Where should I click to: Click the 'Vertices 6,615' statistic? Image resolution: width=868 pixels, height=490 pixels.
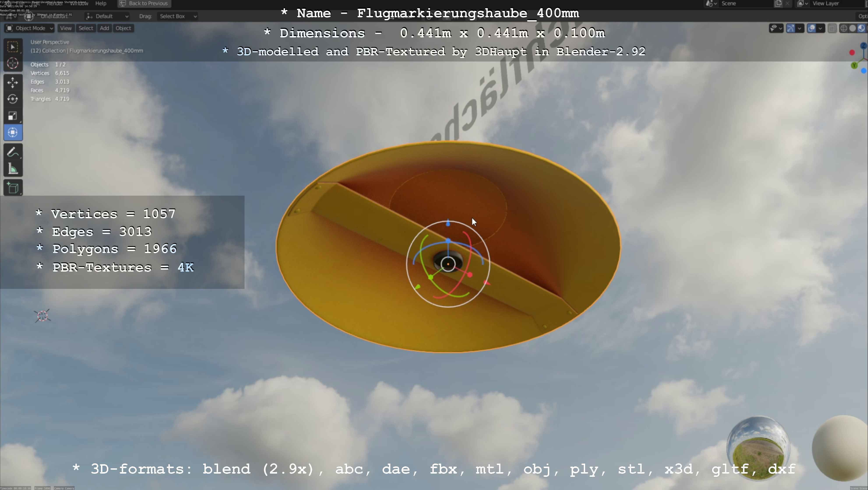click(x=50, y=73)
